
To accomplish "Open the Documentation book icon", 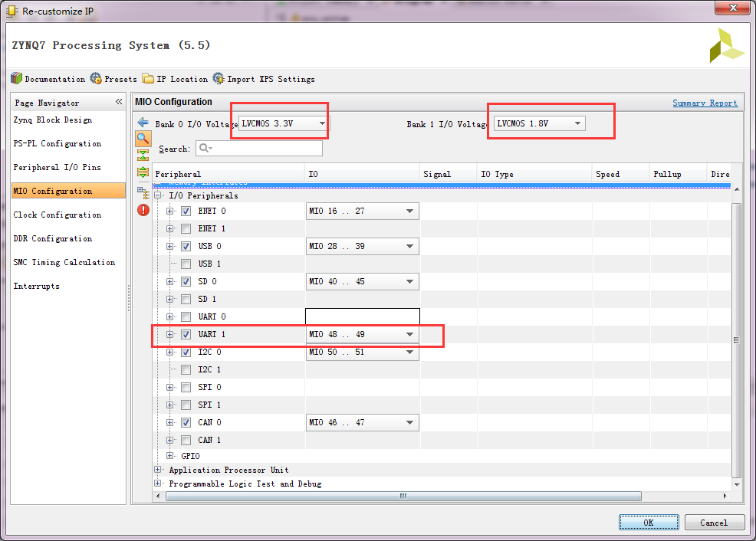I will (x=17, y=78).
